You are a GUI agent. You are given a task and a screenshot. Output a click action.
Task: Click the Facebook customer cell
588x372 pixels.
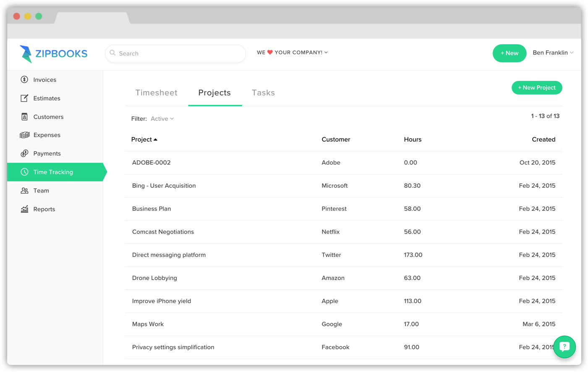[335, 347]
